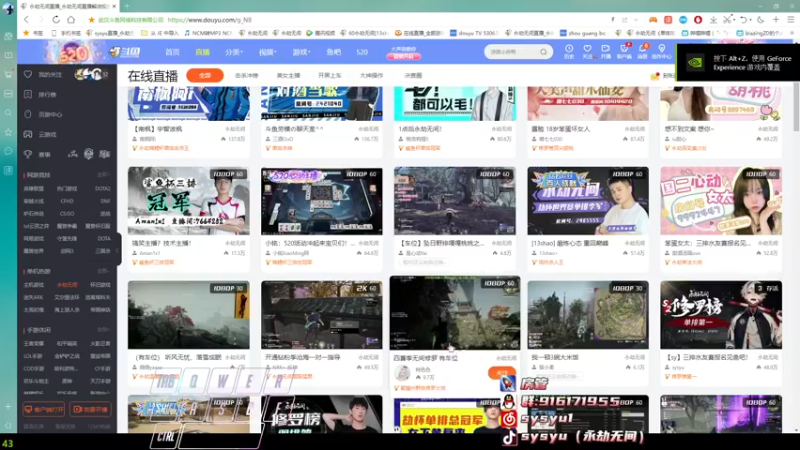Click the browser sidebar plus add icon
Image resolution: width=800 pixels, height=450 pixels.
tap(8, 407)
